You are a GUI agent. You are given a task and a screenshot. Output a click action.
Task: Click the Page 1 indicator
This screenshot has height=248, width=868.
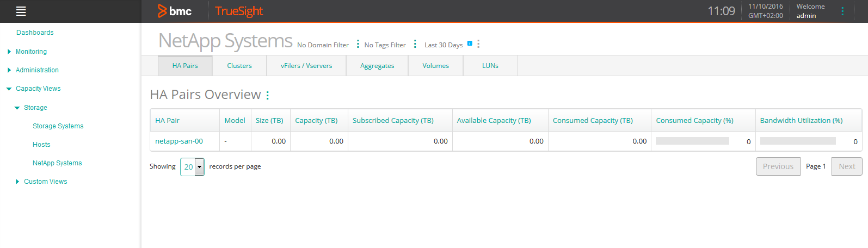tap(816, 166)
